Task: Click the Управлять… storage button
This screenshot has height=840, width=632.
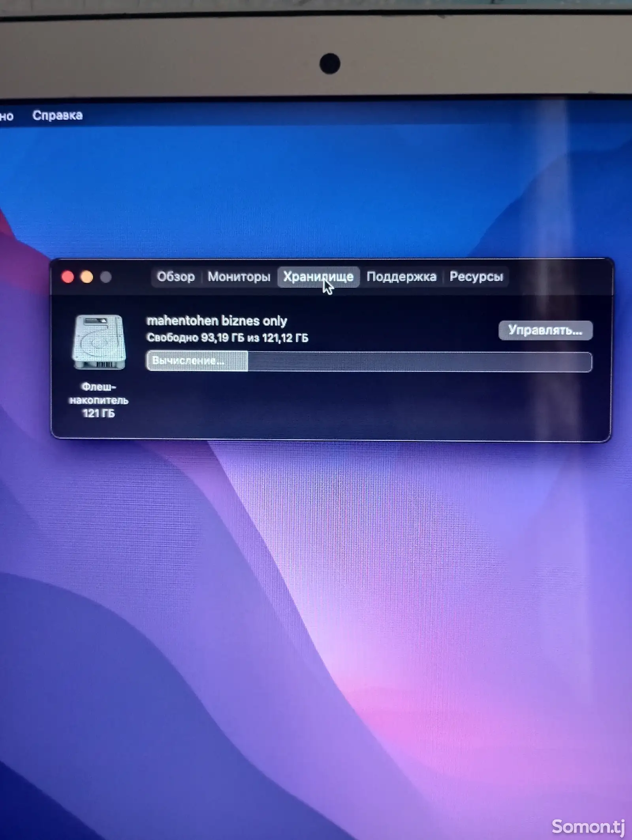Action: 545,330
